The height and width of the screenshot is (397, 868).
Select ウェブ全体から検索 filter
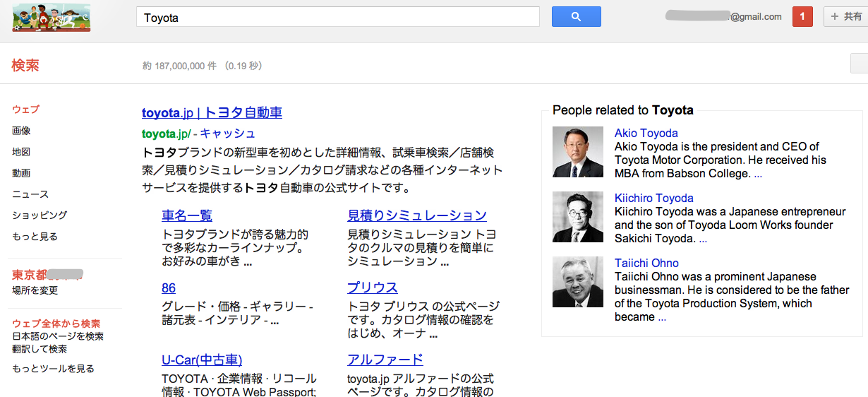[56, 324]
